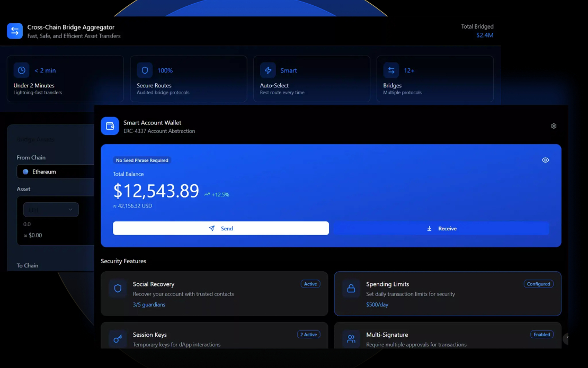Viewport: 588px width, 368px height.
Task: Click the shield icon for Social Recovery
Action: click(118, 289)
